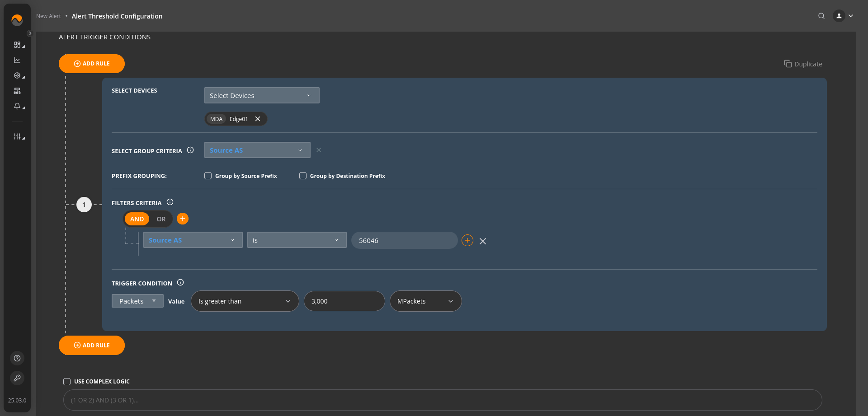868x416 pixels.
Task: Open the line chart analytics icon
Action: pyautogui.click(x=17, y=60)
